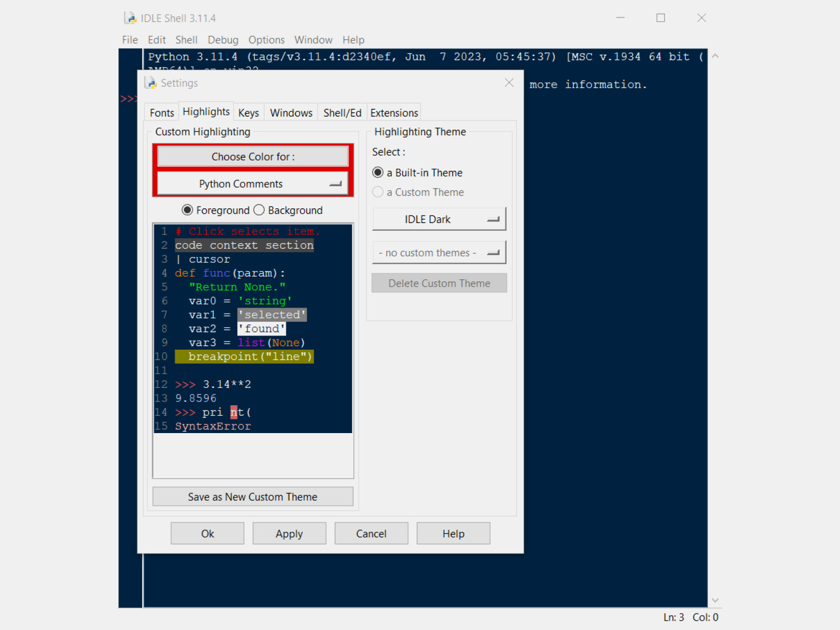Click the "Return None." docstring sample
840x630 pixels.
(237, 287)
